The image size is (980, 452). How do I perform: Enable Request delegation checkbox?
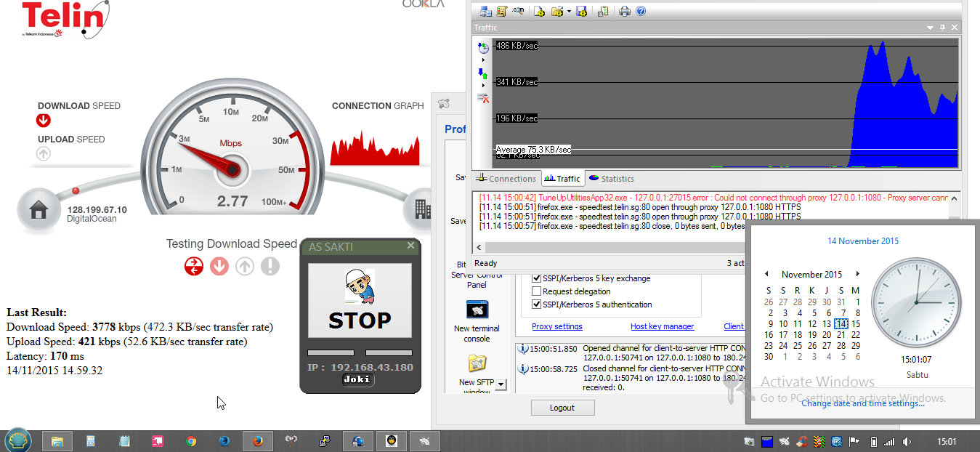537,291
